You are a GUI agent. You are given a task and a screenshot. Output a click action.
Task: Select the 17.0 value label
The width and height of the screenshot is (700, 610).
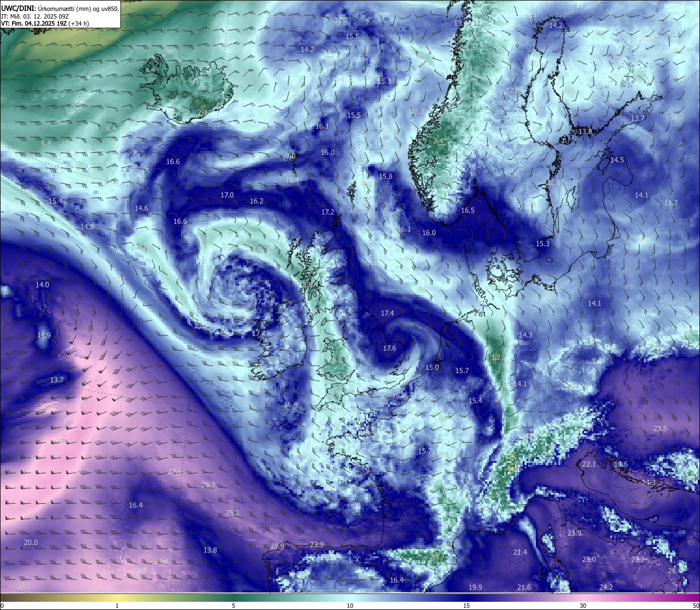tap(227, 195)
